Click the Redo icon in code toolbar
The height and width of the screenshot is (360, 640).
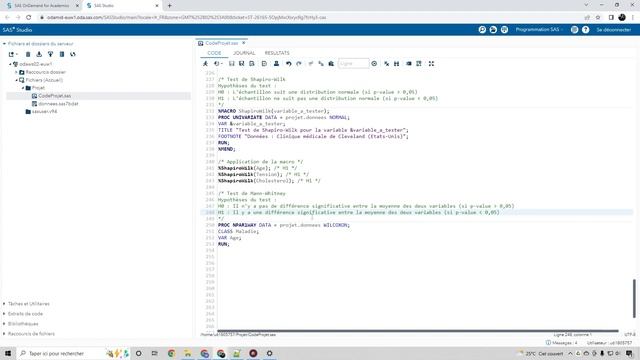click(x=299, y=64)
